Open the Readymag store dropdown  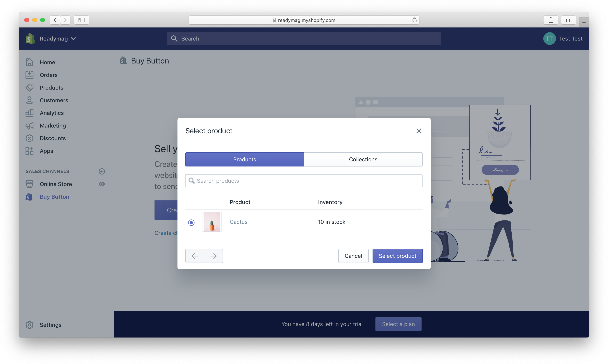[x=58, y=39]
